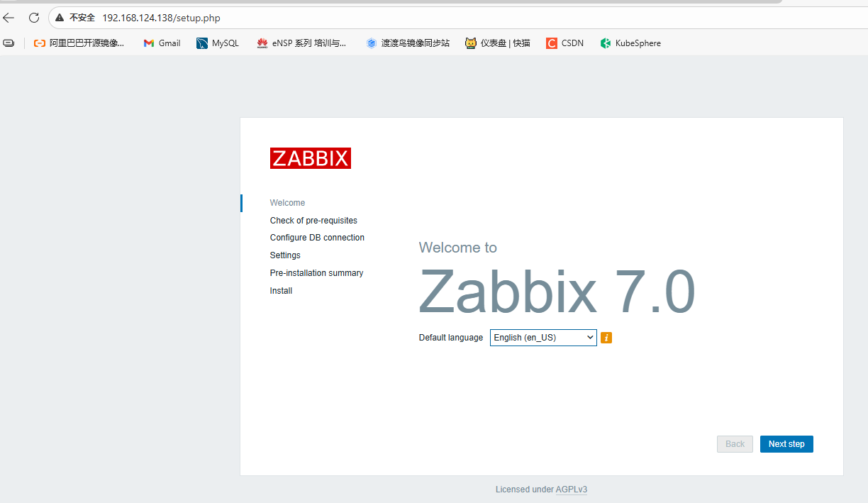The height and width of the screenshot is (503, 868).
Task: Click the ZABBIX red logo
Action: click(311, 158)
